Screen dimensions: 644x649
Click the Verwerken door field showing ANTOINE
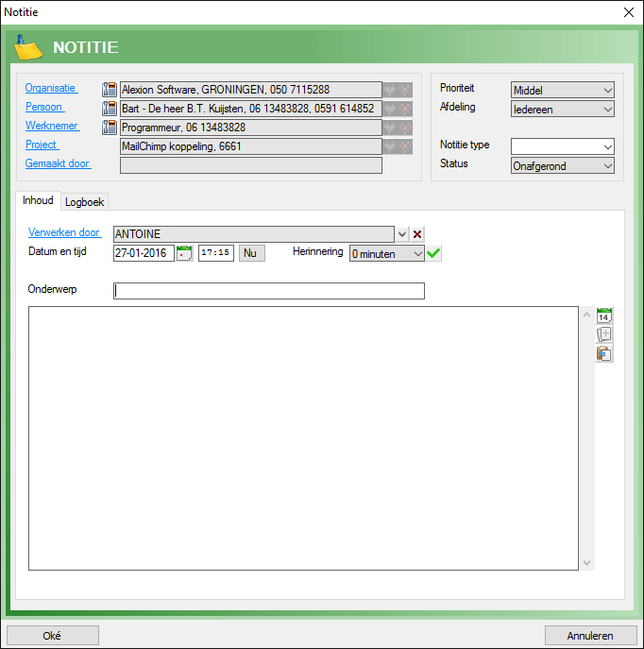click(254, 234)
